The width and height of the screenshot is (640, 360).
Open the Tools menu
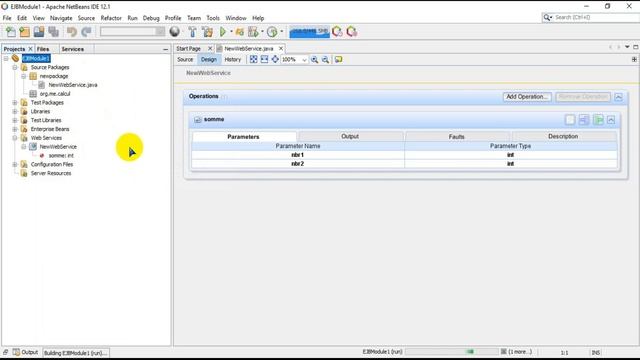point(213,18)
